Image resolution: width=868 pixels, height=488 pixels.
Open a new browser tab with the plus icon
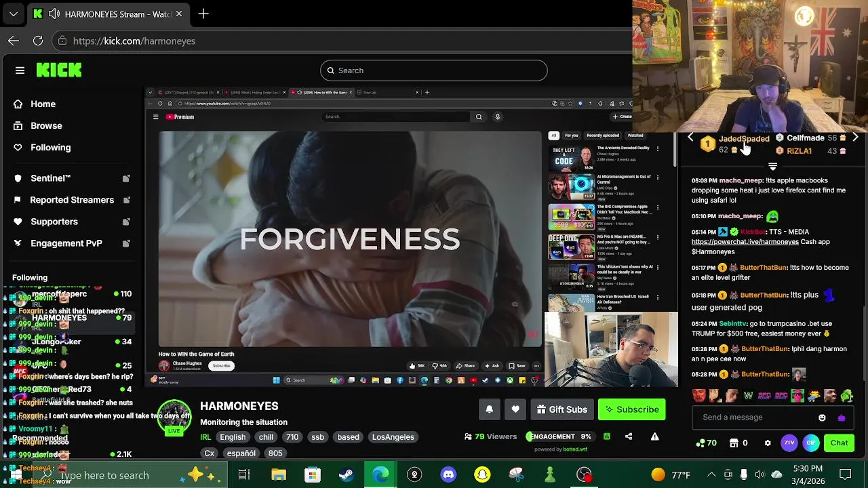click(x=203, y=14)
